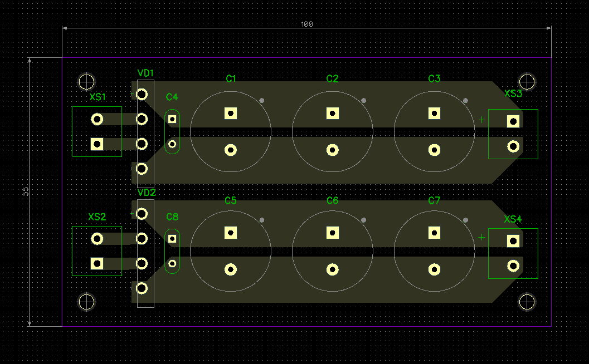Click the VD2 diode bridge label
This screenshot has width=589, height=364.
click(147, 193)
